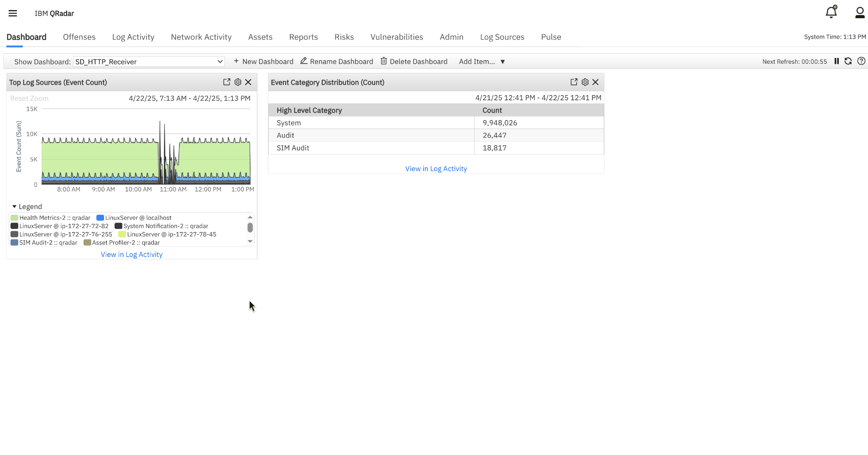Pop out the Top Log Sources widget

click(227, 82)
